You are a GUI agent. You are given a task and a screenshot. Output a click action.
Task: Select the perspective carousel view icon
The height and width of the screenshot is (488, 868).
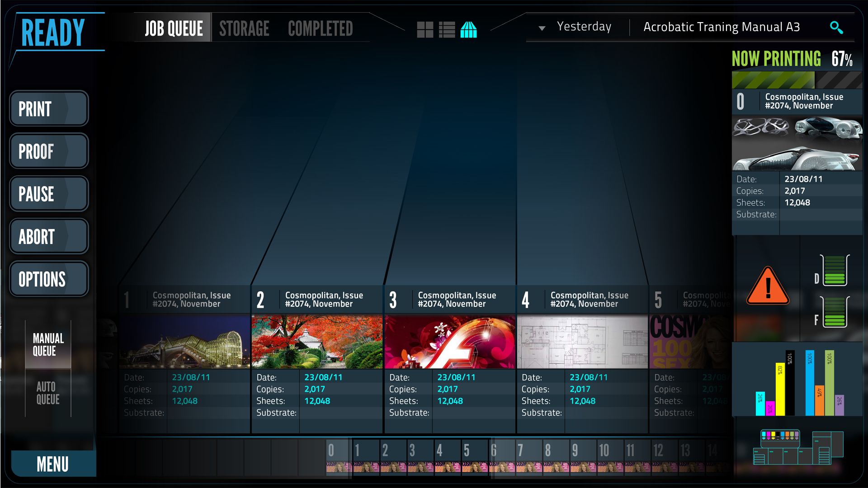[x=468, y=30]
